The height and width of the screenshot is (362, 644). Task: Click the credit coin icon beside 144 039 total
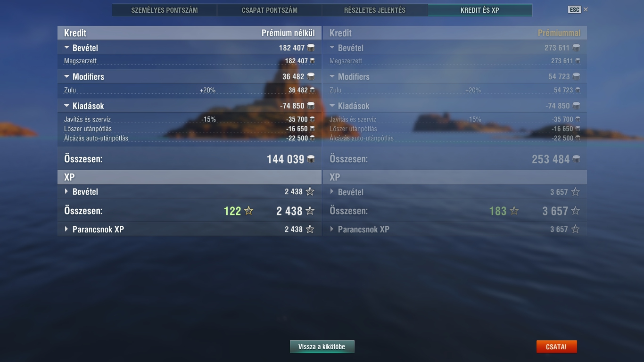(x=311, y=159)
